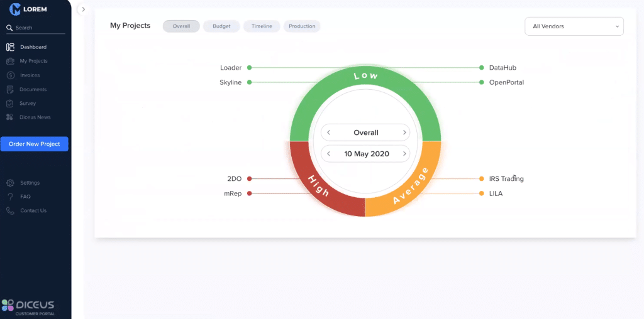644x319 pixels.
Task: Open My Projects briefcase icon
Action: point(10,61)
